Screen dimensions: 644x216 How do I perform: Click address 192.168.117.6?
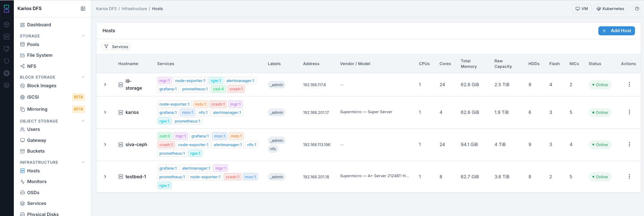click(315, 85)
